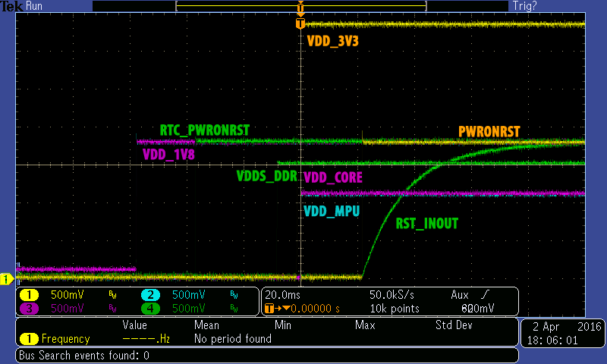Click the Frequency measurement channel 1 badge
Screen dimensions: 607x364
point(29,339)
